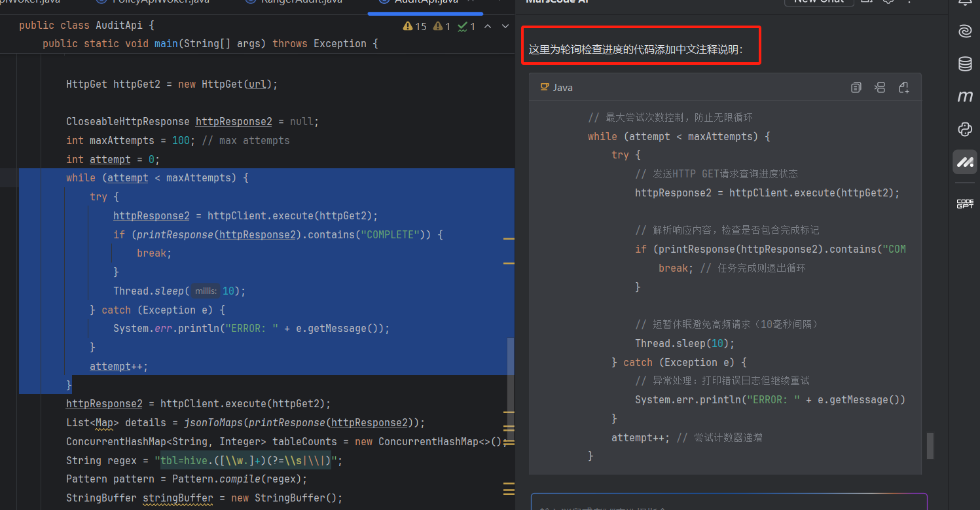Screen dimensions: 980x510
Task: Show the 1 weak warning indicator
Action: (x=443, y=26)
